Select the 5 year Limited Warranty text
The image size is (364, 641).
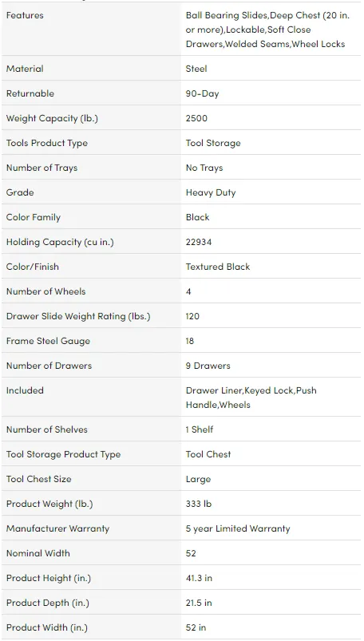point(238,528)
